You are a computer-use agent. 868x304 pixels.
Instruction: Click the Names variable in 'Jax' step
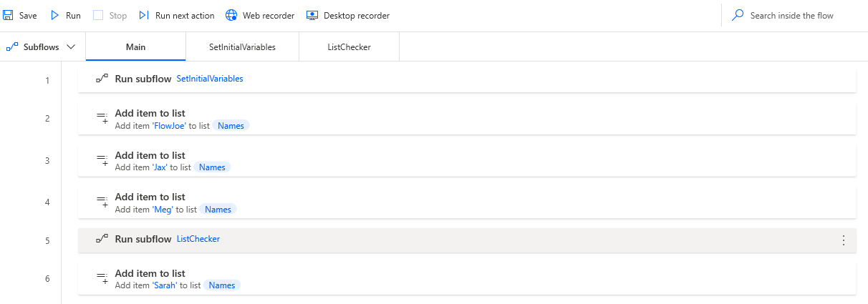(212, 167)
